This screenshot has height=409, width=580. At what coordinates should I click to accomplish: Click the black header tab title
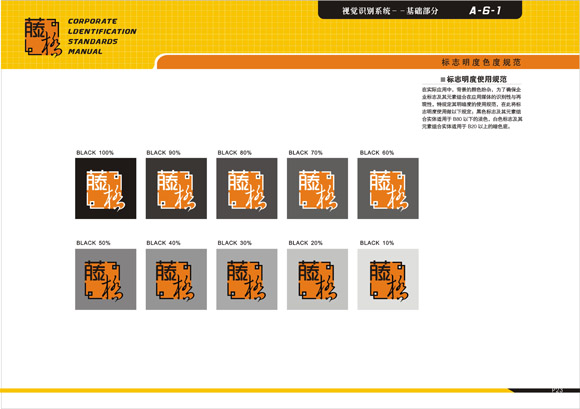click(x=390, y=11)
